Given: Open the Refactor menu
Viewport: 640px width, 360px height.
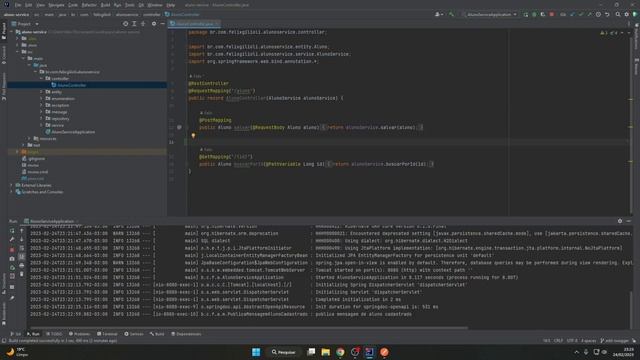Looking at the screenshot, I should 89,5.
